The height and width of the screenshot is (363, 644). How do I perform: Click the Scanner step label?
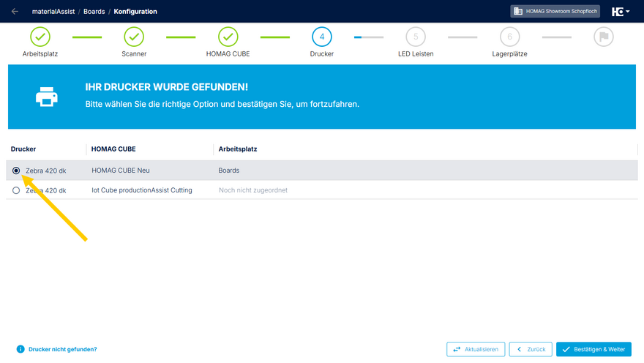(134, 54)
